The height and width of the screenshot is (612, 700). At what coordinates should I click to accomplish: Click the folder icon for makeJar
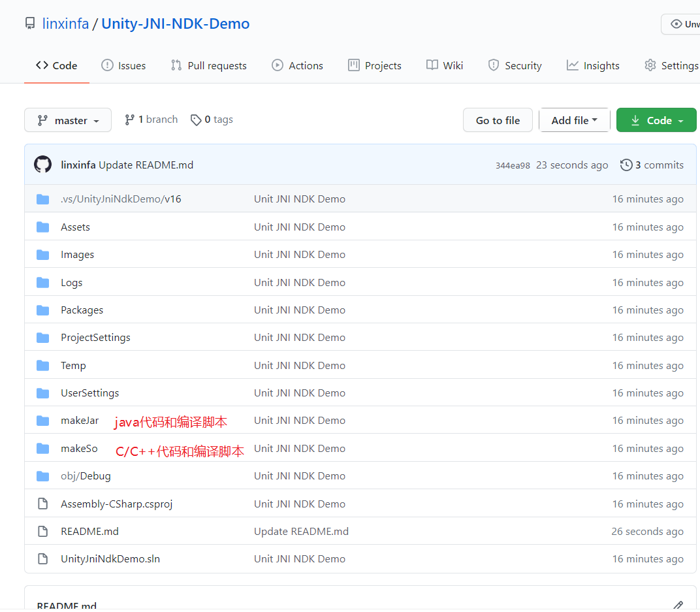click(x=43, y=421)
